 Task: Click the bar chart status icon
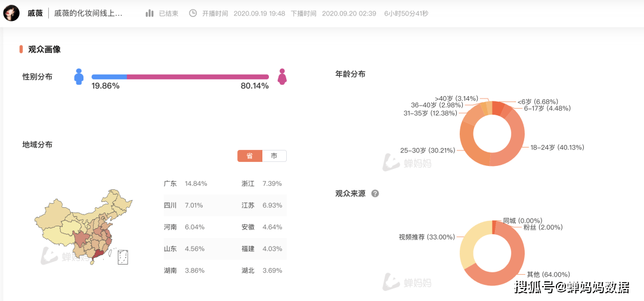(150, 13)
